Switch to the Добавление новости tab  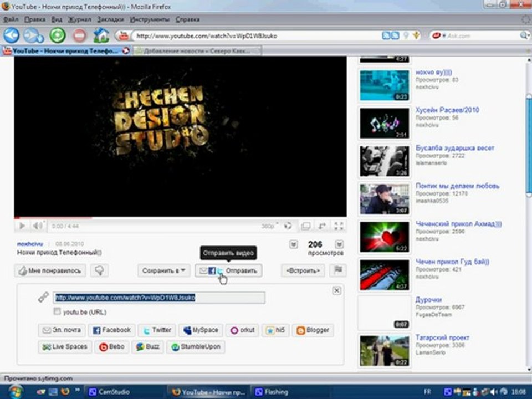point(197,51)
